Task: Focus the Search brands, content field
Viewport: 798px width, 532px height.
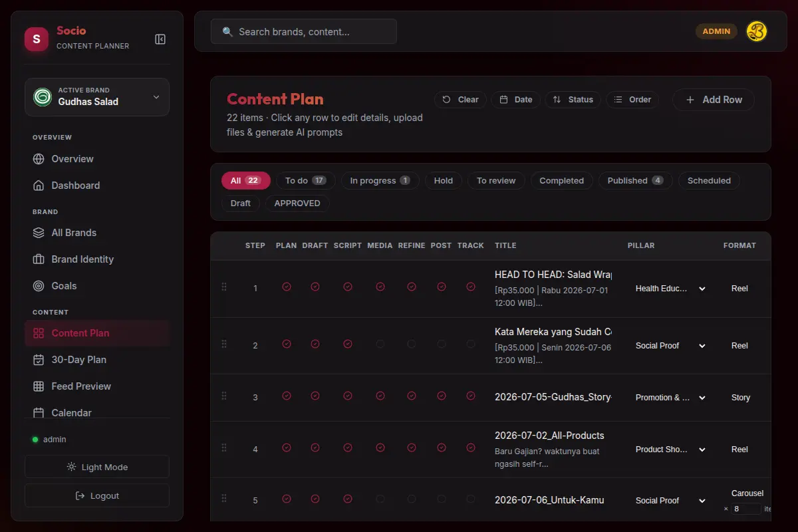Action: (x=304, y=32)
